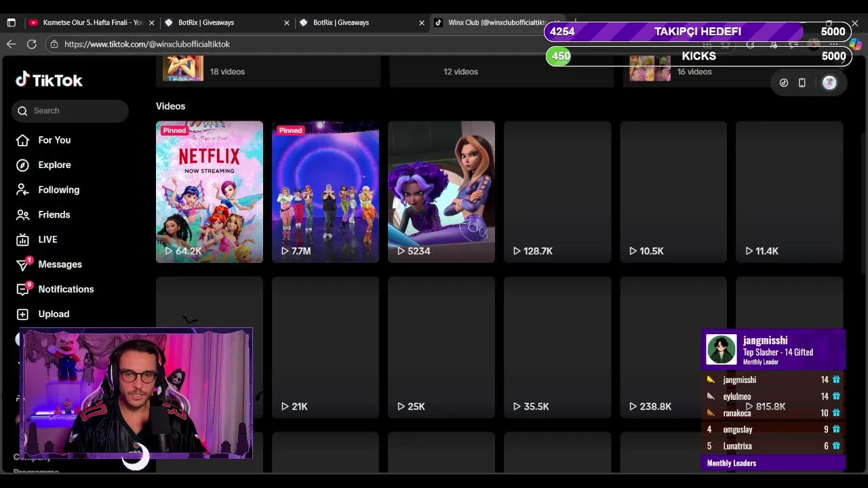Open Explore compass icon in sidebar
The height and width of the screenshot is (488, 868).
coord(22,165)
